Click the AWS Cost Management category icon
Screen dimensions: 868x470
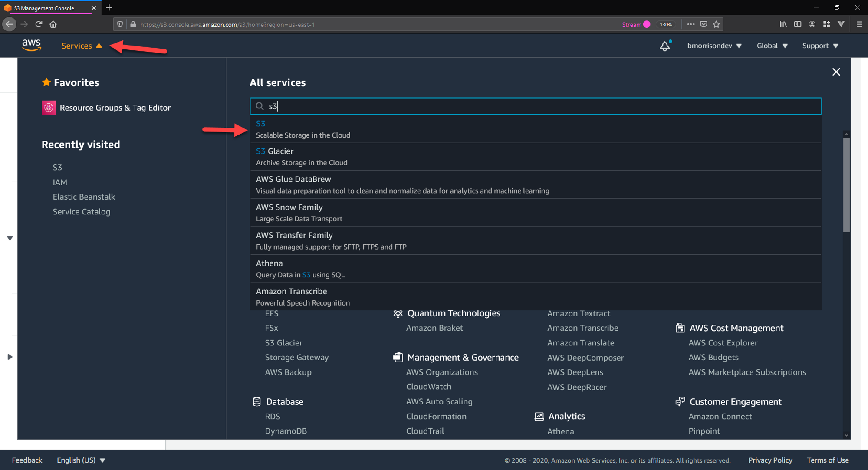coord(680,328)
